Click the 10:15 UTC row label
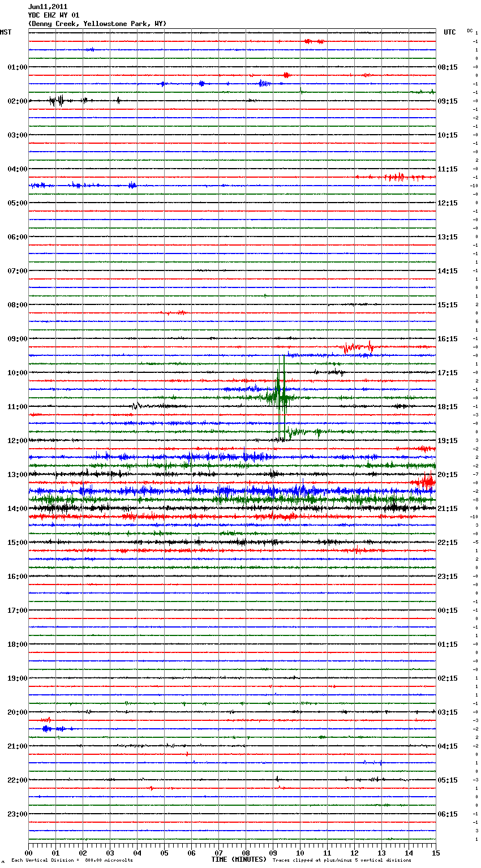481x868 pixels. pyautogui.click(x=448, y=135)
